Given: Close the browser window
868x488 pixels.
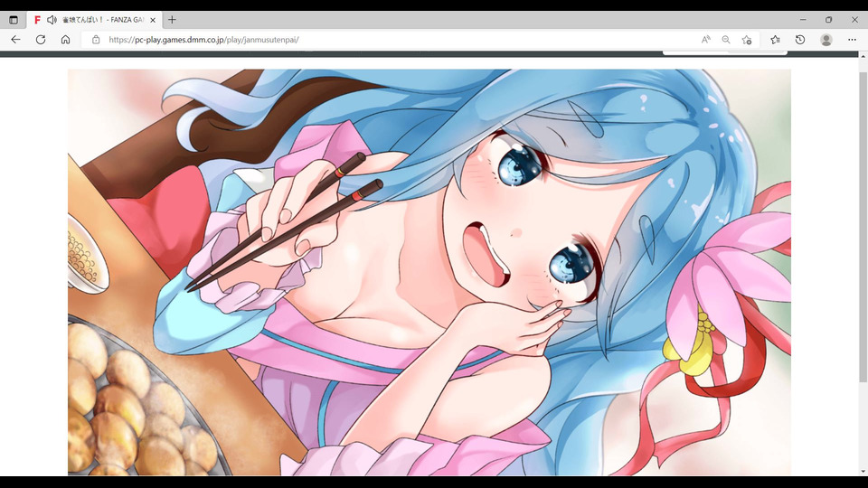Looking at the screenshot, I should click(854, 19).
